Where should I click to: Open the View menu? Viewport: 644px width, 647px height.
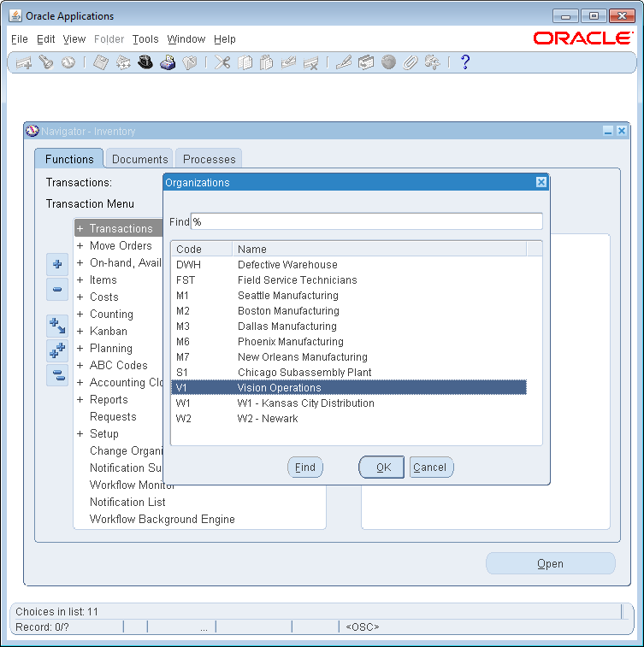pos(74,39)
